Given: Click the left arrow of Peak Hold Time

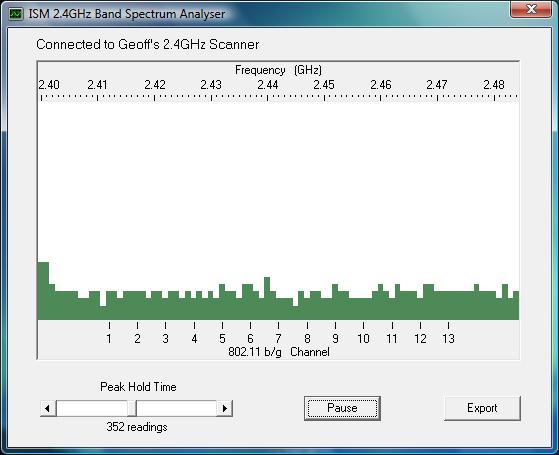Looking at the screenshot, I should 48,408.
